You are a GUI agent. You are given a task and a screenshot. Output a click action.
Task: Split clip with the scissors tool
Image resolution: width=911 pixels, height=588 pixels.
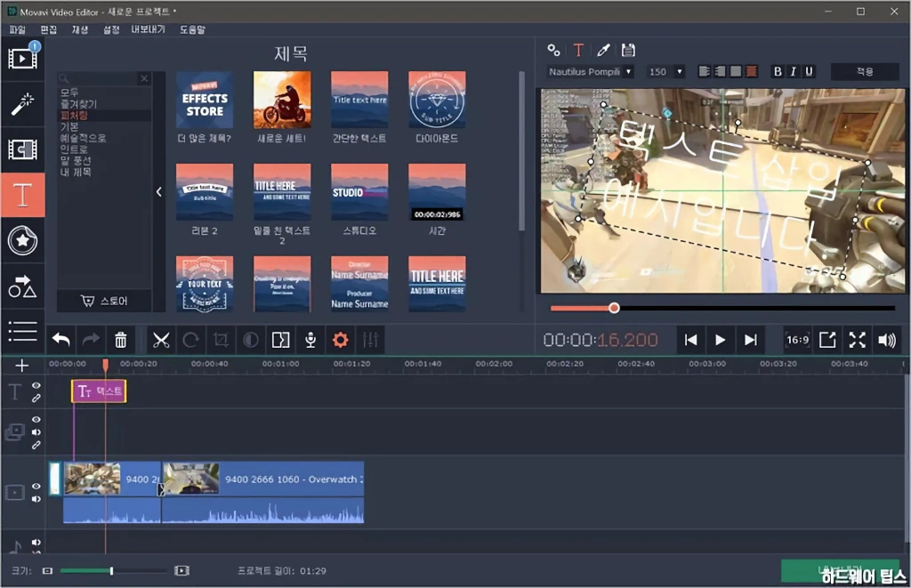pyautogui.click(x=161, y=339)
